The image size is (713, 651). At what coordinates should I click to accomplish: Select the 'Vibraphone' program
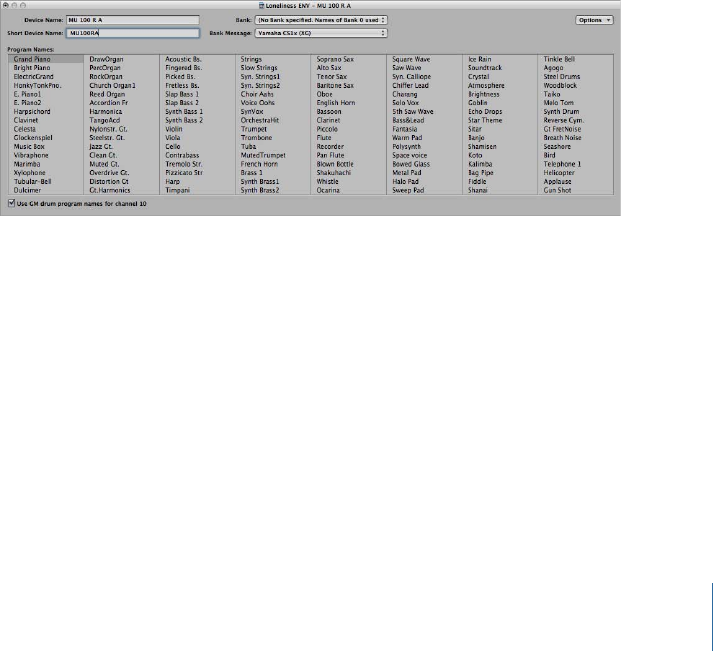(x=31, y=155)
